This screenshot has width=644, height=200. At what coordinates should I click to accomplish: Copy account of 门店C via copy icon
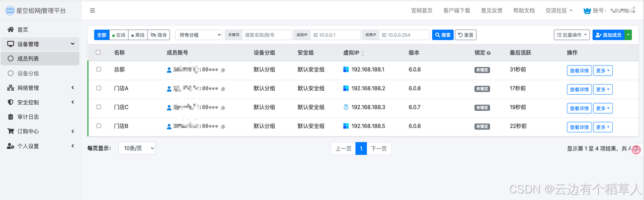pos(223,107)
